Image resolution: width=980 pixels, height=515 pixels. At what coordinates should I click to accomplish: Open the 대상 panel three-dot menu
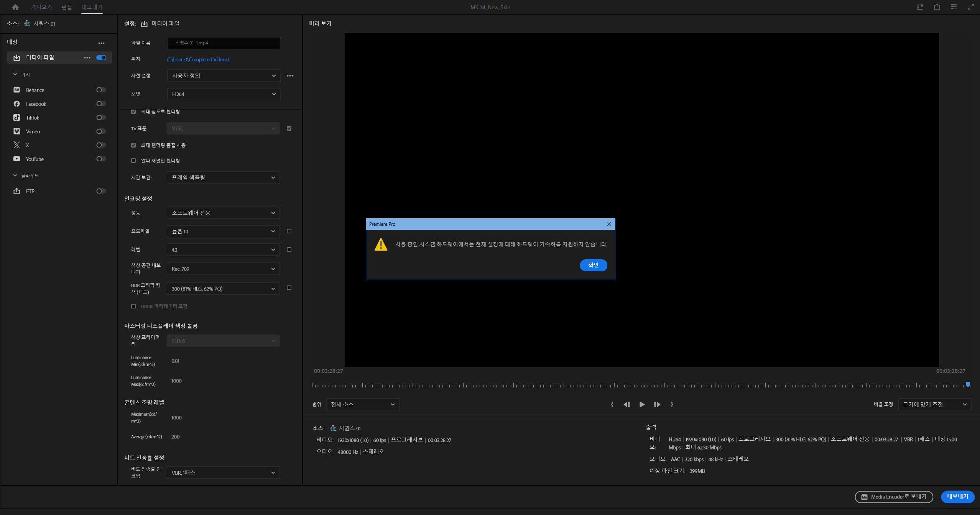click(101, 43)
